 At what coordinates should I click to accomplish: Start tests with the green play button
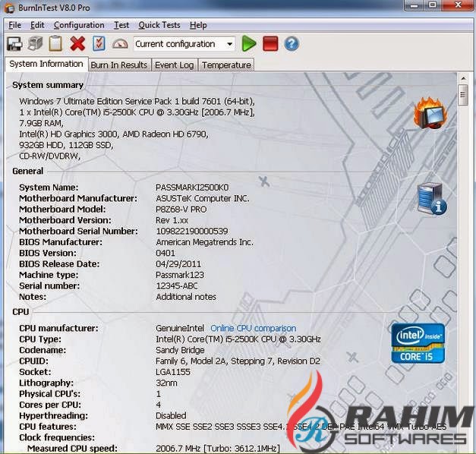(x=248, y=43)
